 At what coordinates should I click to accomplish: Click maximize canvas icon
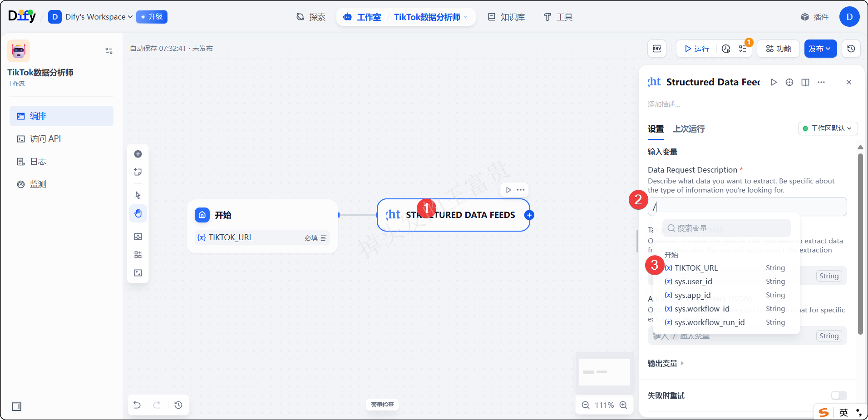point(138,273)
